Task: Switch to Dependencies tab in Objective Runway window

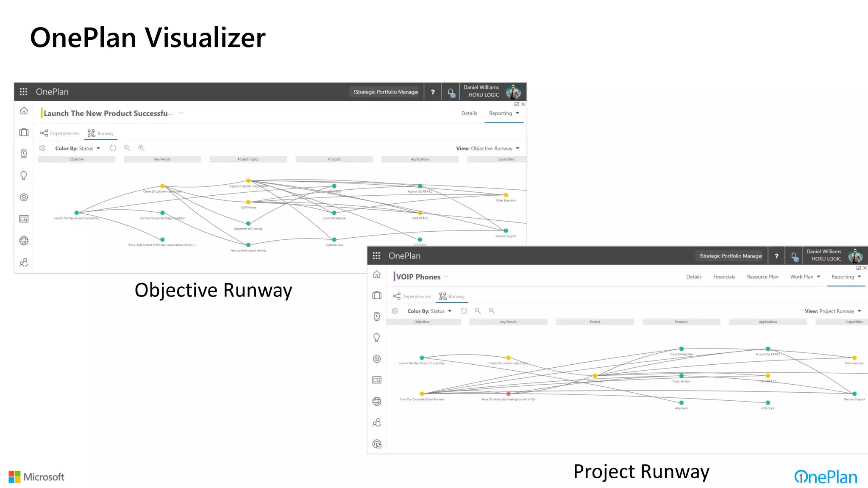Action: click(60, 133)
